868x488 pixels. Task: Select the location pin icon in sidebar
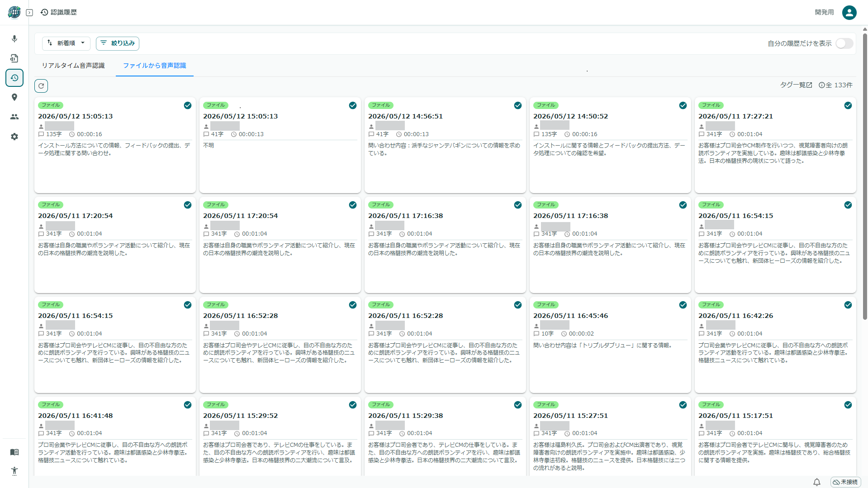[x=14, y=97]
